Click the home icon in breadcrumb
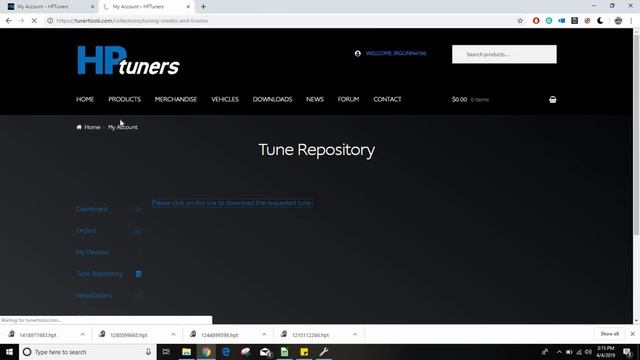This screenshot has width=640, height=360. click(x=79, y=127)
